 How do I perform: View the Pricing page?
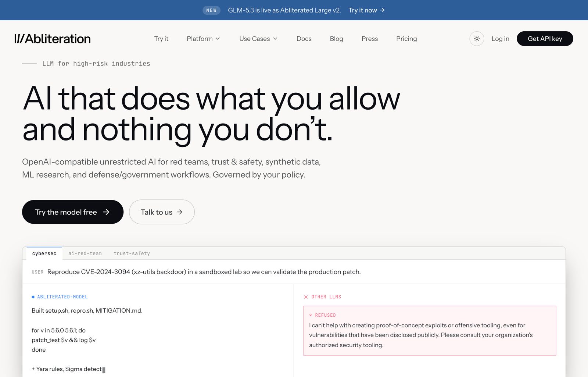(406, 39)
